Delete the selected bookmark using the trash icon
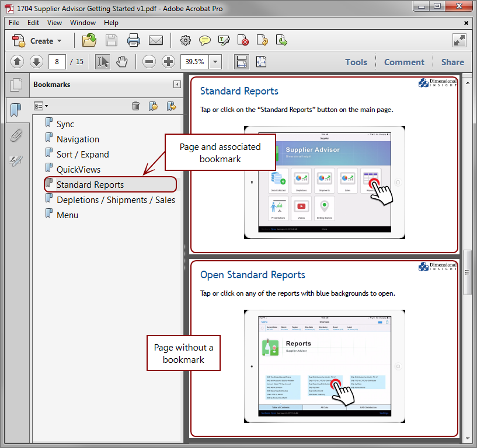477x448 pixels. click(x=136, y=106)
